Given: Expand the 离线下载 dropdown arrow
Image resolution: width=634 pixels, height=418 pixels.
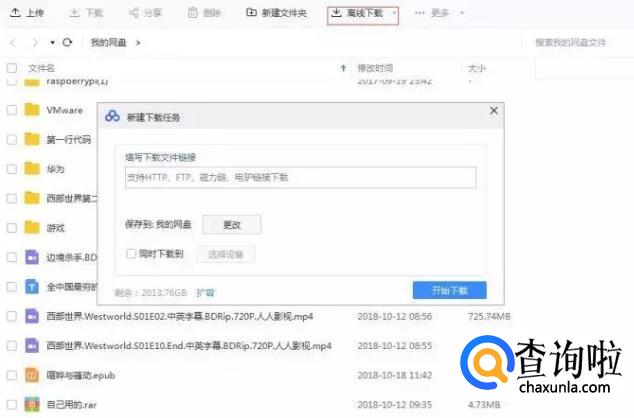Looking at the screenshot, I should click(394, 13).
